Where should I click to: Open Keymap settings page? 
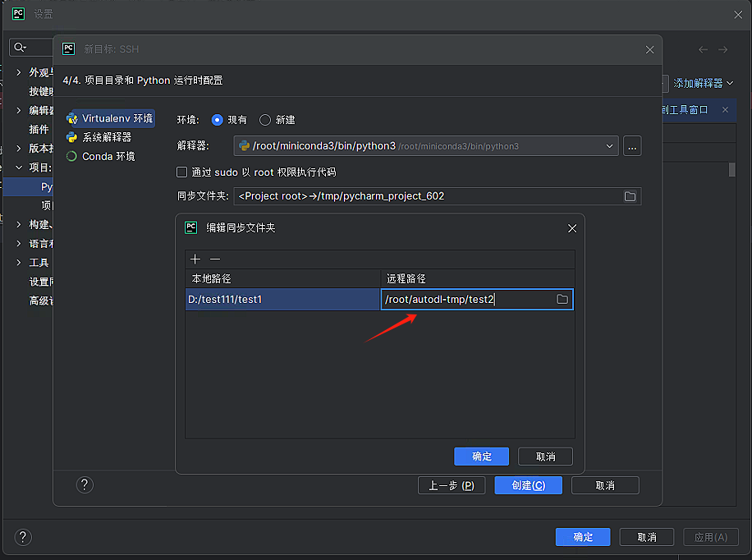pos(41,91)
